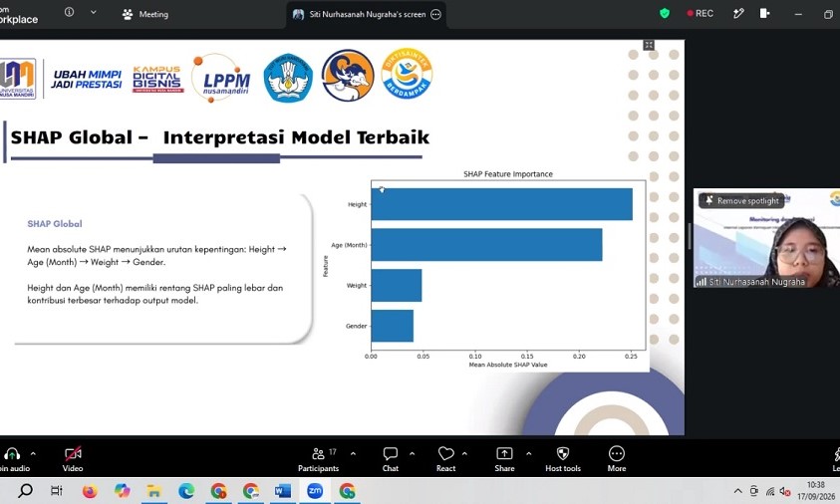This screenshot has width=840, height=504.
Task: Click the Height bar in the chart
Action: tap(501, 204)
